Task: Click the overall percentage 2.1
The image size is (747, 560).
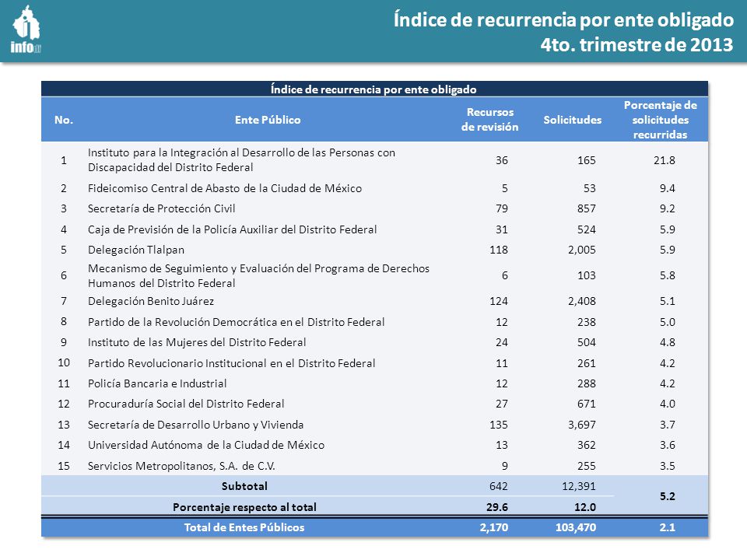Action: [x=668, y=527]
